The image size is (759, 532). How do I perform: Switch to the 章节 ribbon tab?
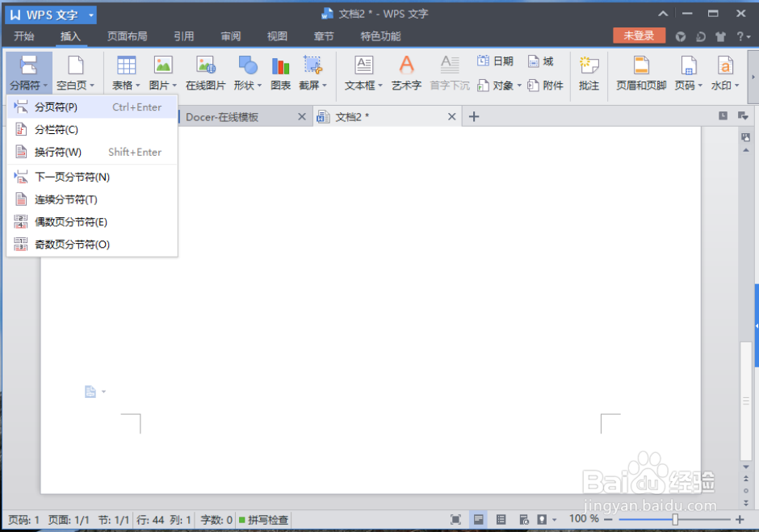click(323, 36)
